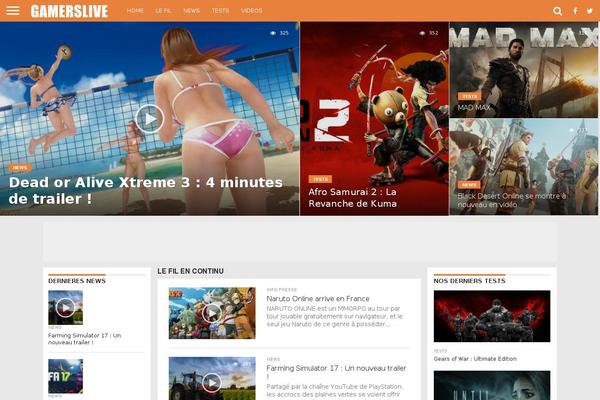Open Dead or Alive Xtreme 3 headline

(x=146, y=190)
